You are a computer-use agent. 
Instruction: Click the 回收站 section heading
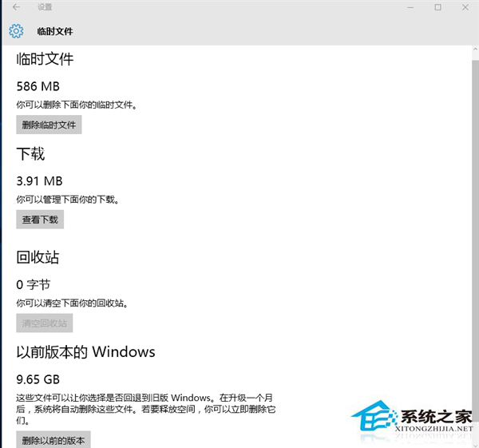[x=38, y=257]
